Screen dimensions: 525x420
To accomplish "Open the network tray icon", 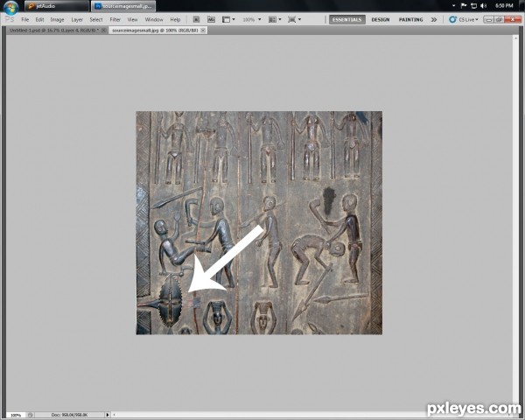I will [473, 6].
